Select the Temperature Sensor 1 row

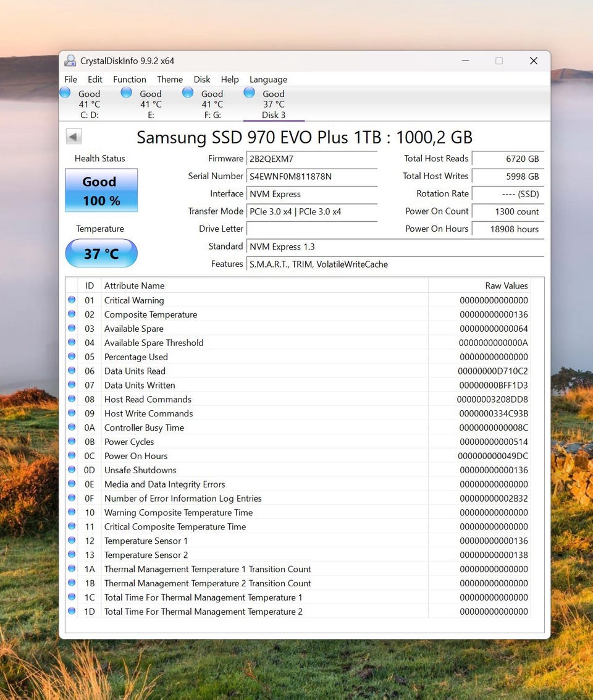(x=298, y=541)
